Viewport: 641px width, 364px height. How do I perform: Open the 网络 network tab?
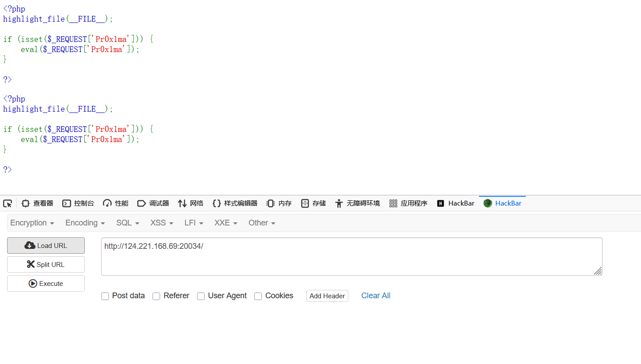point(191,203)
